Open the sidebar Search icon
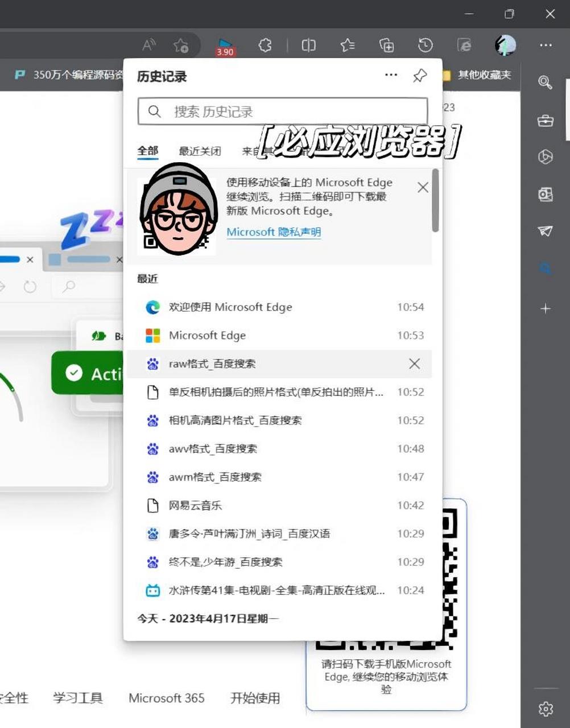 545,82
